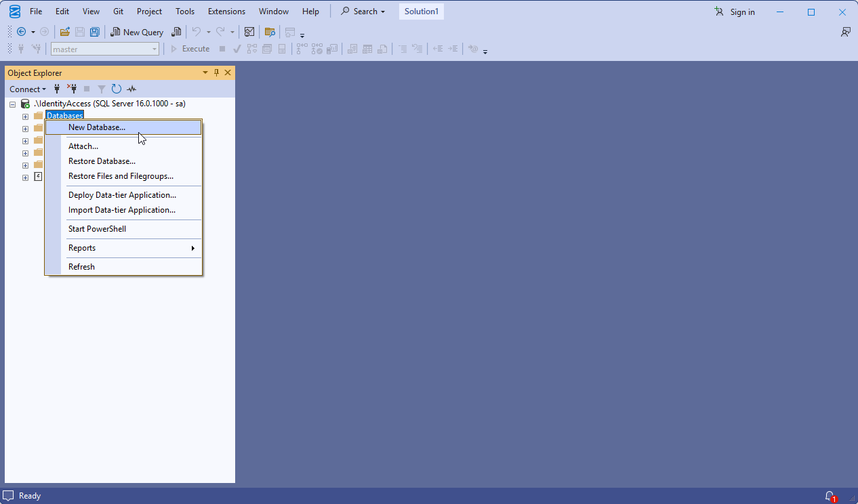858x504 pixels.
Task: Open the Connect dropdown in Object Explorer
Action: [x=28, y=89]
